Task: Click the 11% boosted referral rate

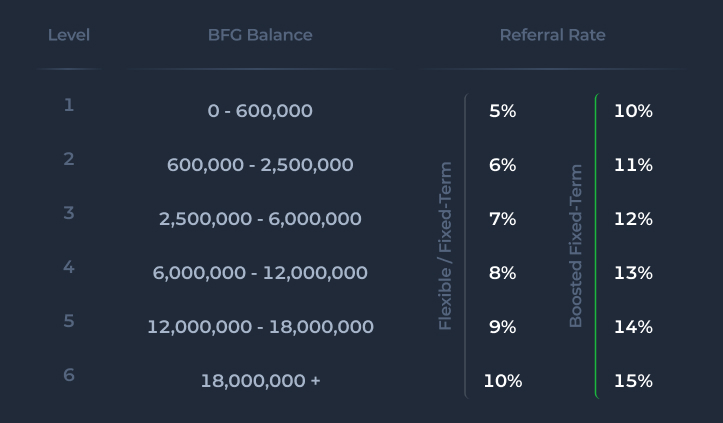Action: (633, 165)
